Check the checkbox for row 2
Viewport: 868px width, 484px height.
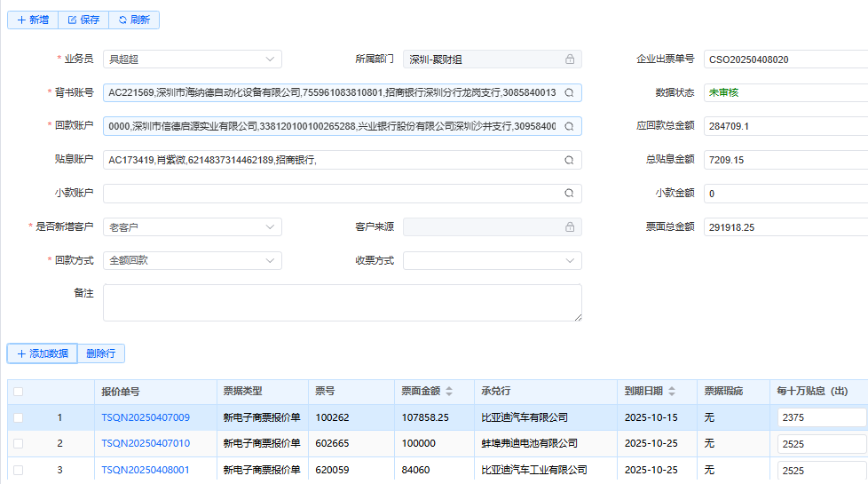click(x=19, y=443)
